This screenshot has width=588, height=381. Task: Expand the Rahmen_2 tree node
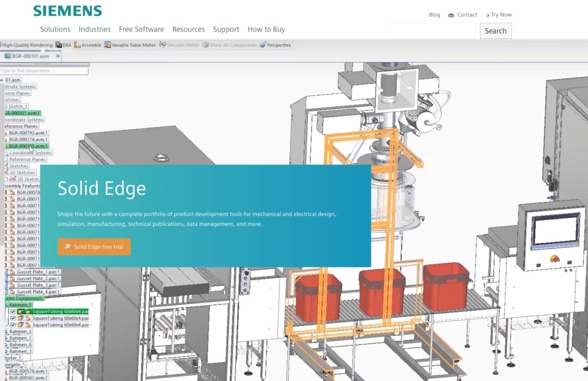pyautogui.click(x=6, y=331)
